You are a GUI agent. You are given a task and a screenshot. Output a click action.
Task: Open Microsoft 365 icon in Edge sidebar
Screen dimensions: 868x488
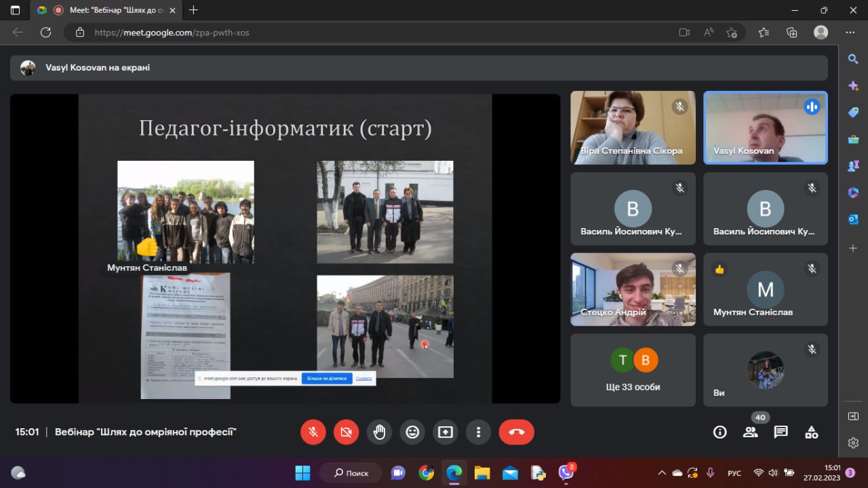coord(853,192)
